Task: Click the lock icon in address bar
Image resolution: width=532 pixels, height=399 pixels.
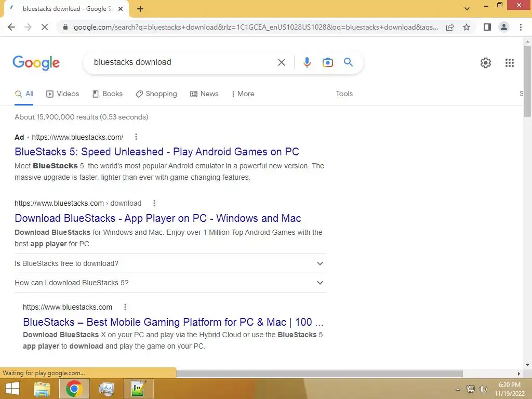Action: (65, 27)
